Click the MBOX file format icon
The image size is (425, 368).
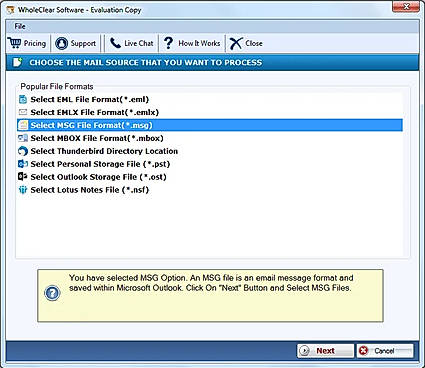tap(23, 138)
